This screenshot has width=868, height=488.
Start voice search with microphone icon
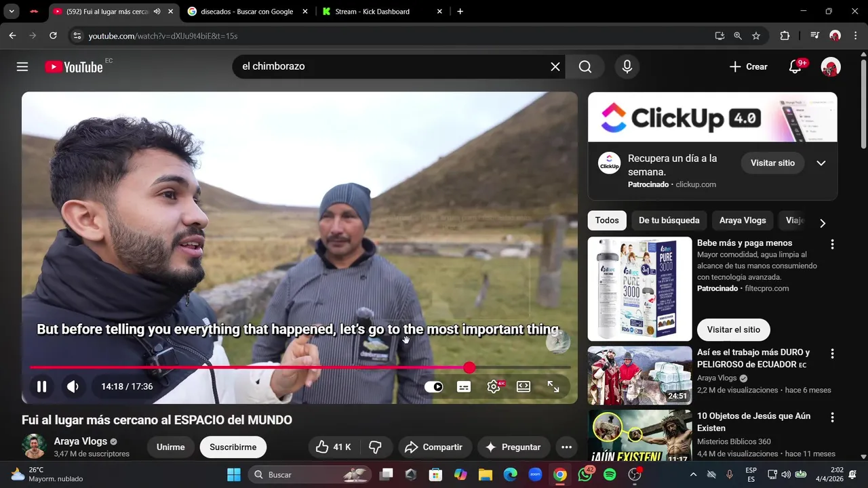[x=627, y=66]
